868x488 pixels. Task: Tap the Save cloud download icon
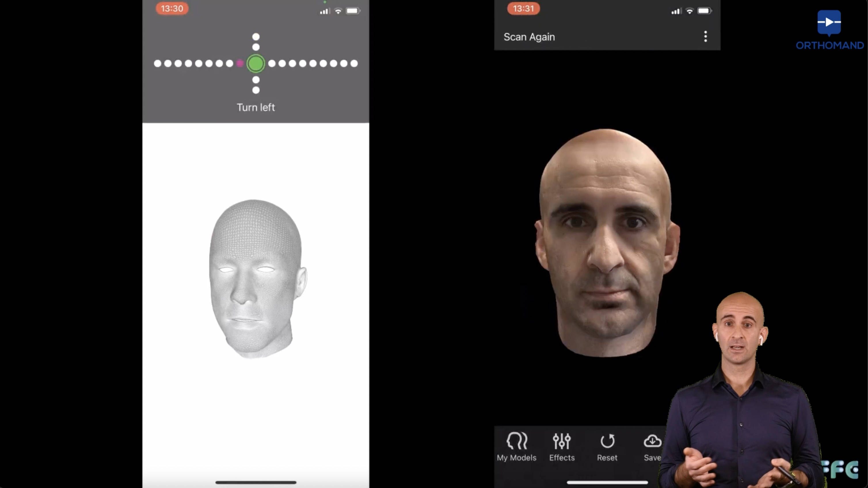(x=652, y=441)
